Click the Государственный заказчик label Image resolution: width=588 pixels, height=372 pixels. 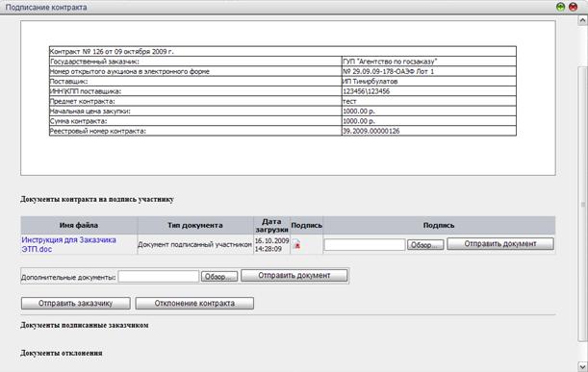[94, 62]
